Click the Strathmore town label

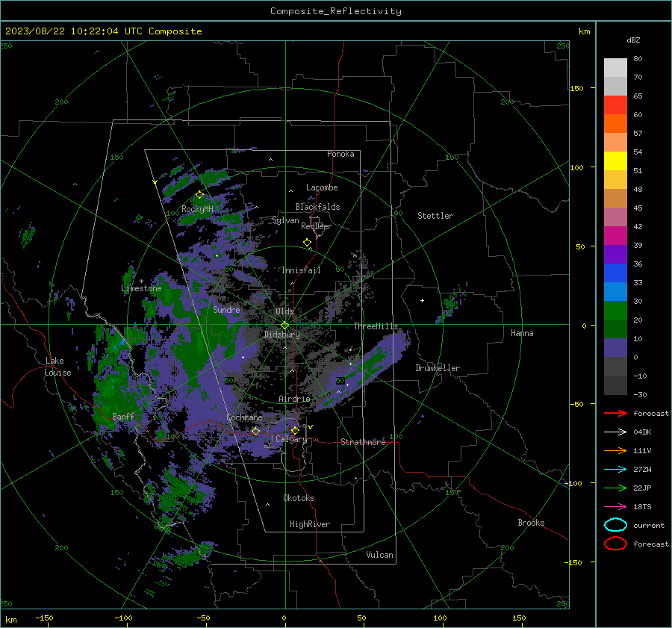[363, 442]
